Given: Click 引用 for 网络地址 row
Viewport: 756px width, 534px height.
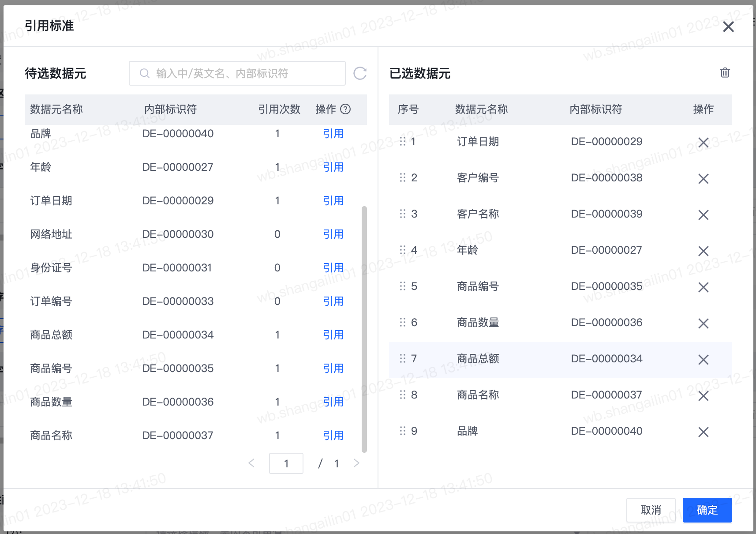Looking at the screenshot, I should (x=333, y=234).
